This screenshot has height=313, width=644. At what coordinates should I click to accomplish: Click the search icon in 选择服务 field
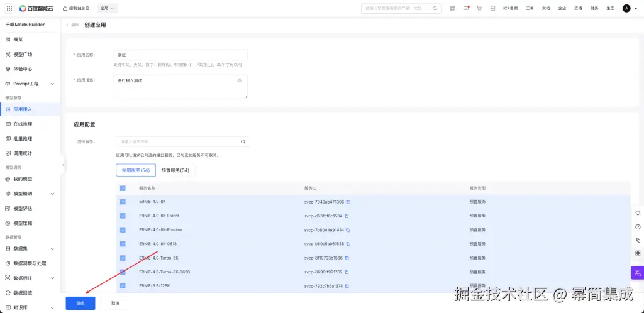(x=243, y=141)
